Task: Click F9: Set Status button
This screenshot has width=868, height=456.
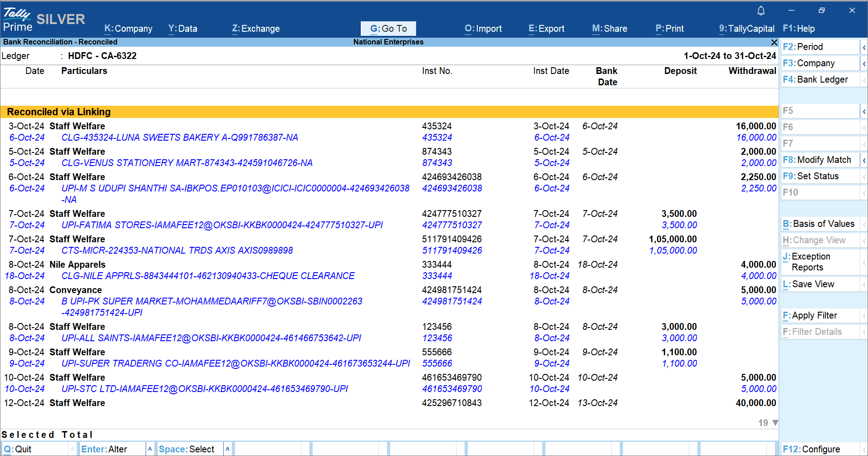Action: (820, 177)
